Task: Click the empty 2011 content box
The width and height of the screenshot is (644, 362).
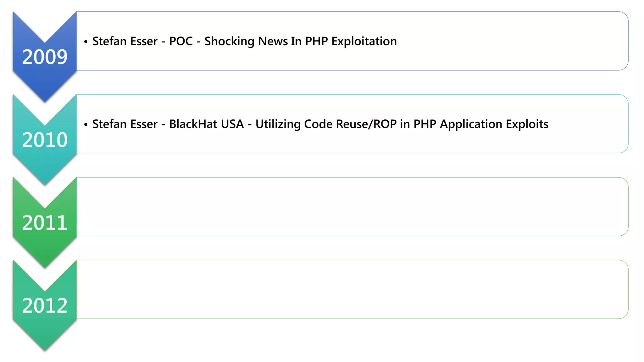Action: [x=352, y=206]
